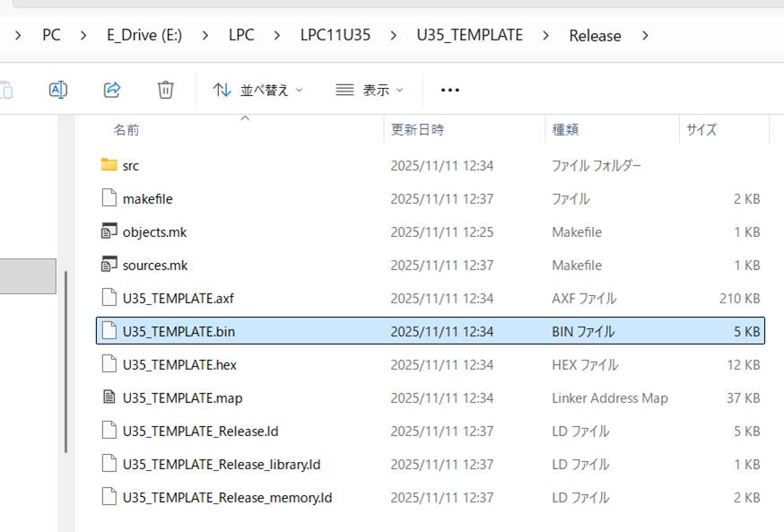Open the 並べ替え sort dropdown
The height and width of the screenshot is (532, 784).
coord(258,90)
